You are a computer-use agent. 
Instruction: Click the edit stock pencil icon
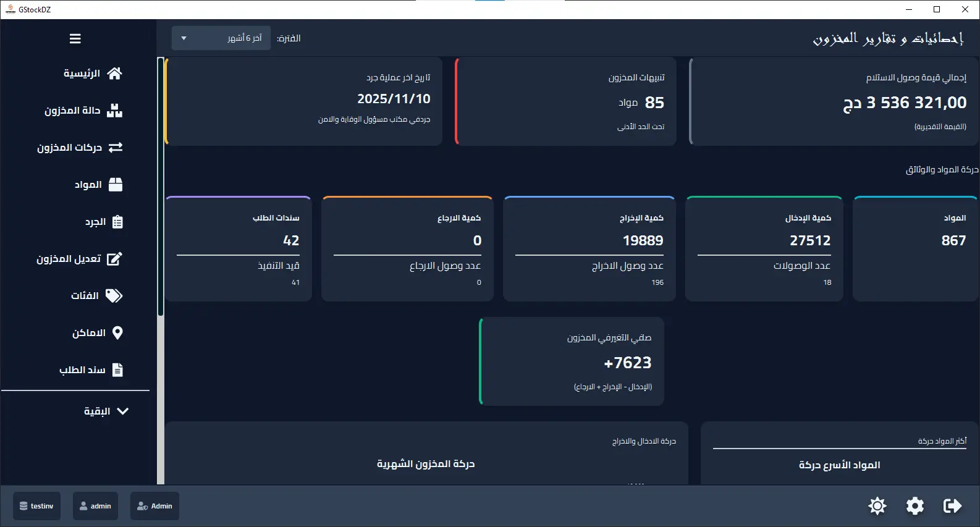[114, 259]
